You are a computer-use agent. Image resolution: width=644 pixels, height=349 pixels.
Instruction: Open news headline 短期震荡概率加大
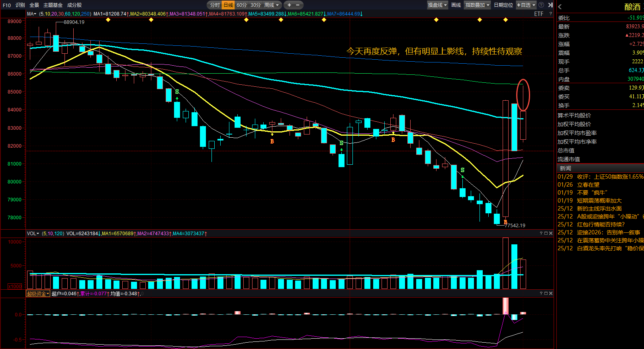599,201
